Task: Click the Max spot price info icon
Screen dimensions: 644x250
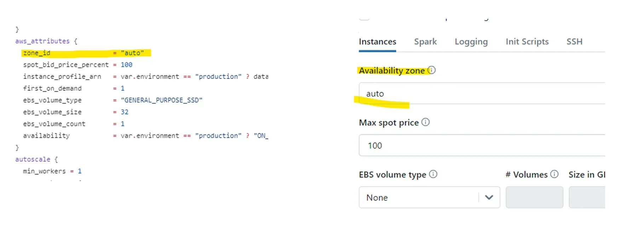Action: coord(426,122)
